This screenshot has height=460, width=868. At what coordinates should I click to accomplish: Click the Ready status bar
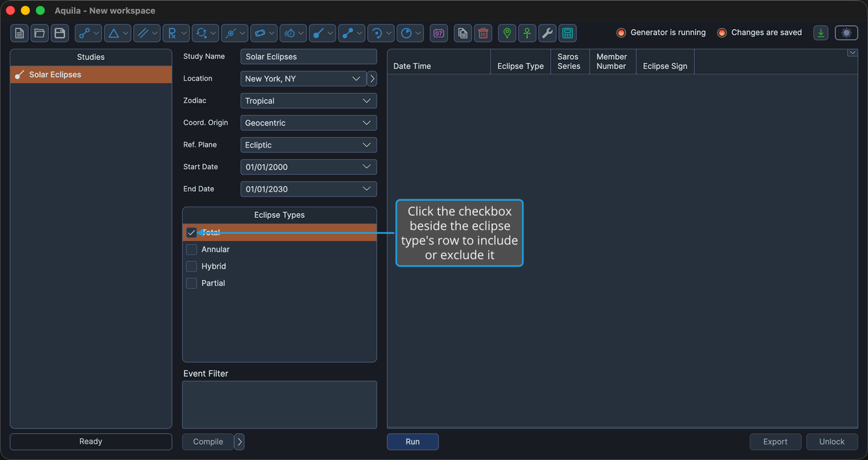coord(91,442)
